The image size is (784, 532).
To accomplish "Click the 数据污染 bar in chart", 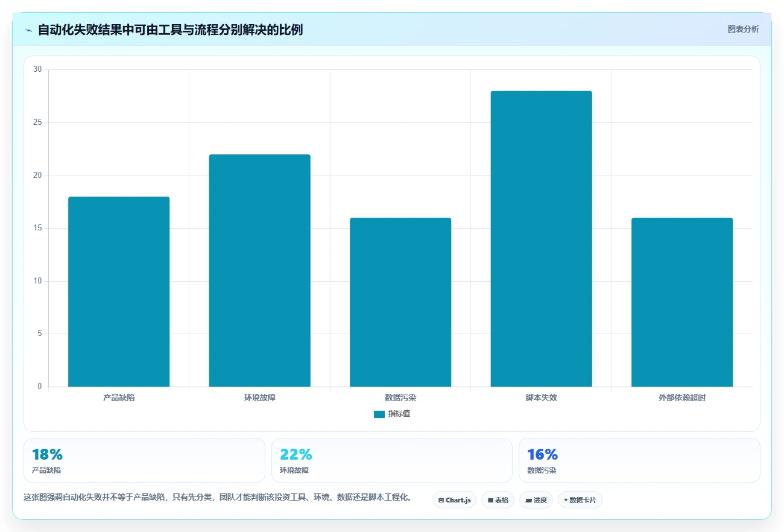I will (400, 302).
